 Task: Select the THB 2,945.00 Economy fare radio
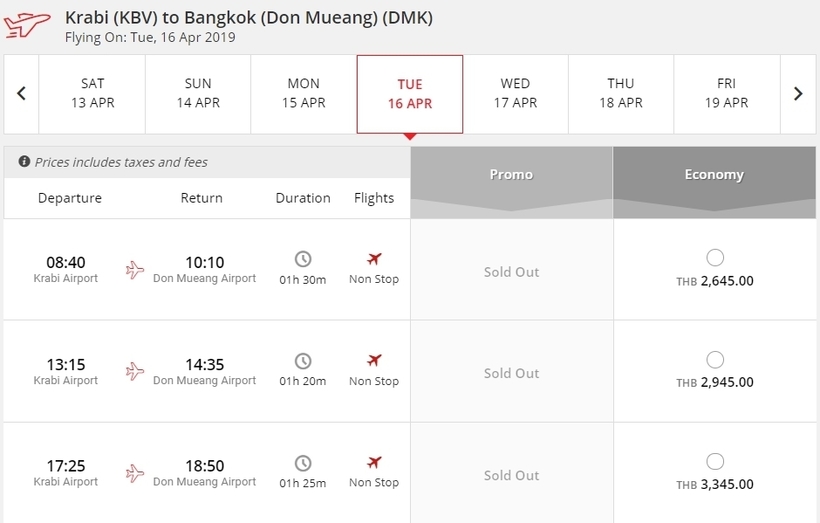[715, 360]
